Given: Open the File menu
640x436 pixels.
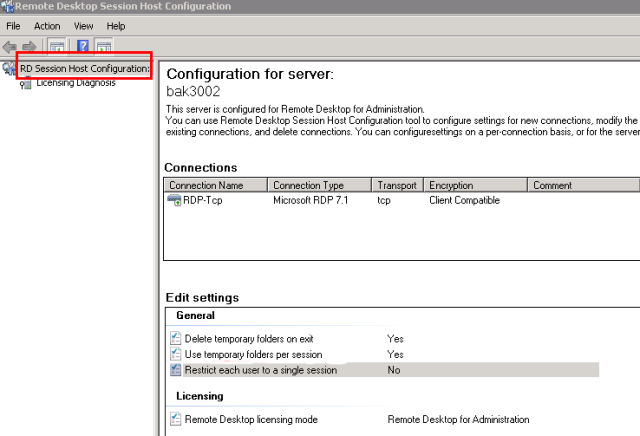Looking at the screenshot, I should pyautogui.click(x=13, y=25).
